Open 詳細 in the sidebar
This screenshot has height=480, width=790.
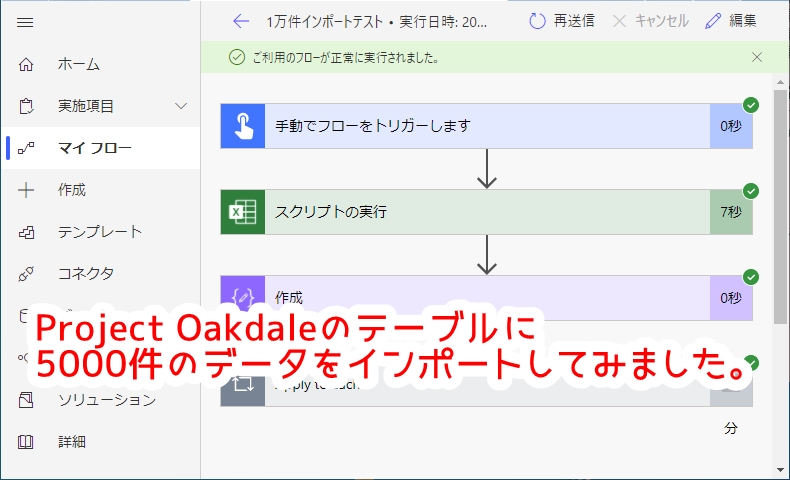(x=72, y=442)
